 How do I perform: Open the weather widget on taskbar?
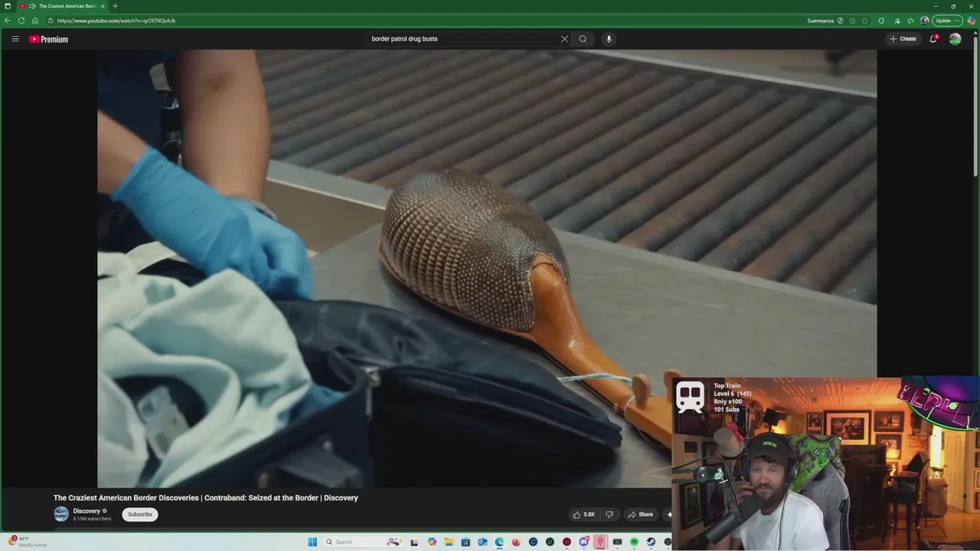pos(29,542)
